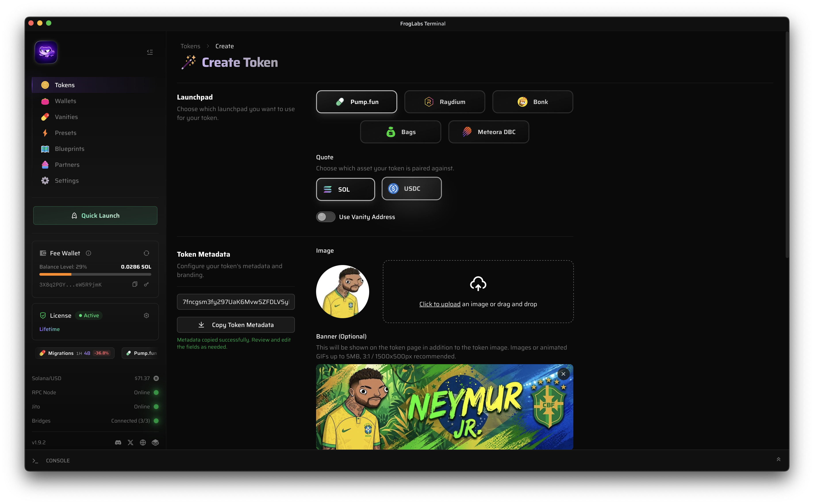Click the 3X8q2PGY...eW5R9jmK address text
The height and width of the screenshot is (504, 814).
[x=71, y=285]
